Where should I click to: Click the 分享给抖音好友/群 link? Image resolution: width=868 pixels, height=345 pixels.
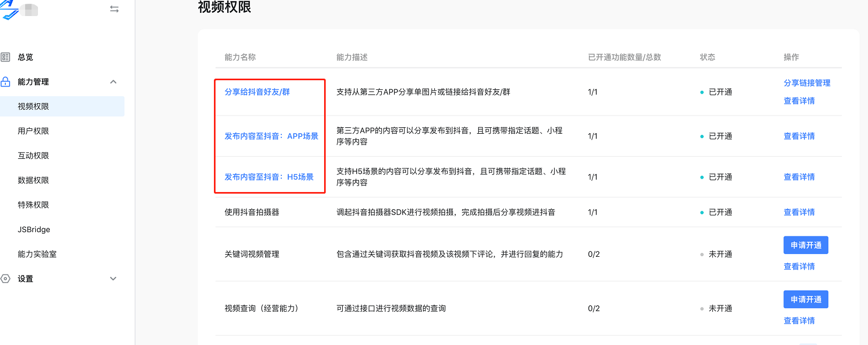(257, 92)
